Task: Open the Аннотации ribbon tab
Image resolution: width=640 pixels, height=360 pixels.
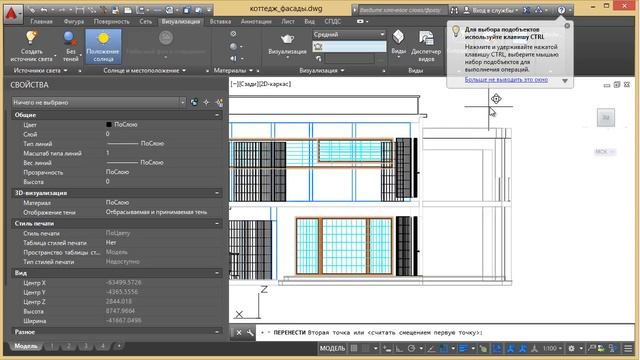Action: click(x=256, y=22)
